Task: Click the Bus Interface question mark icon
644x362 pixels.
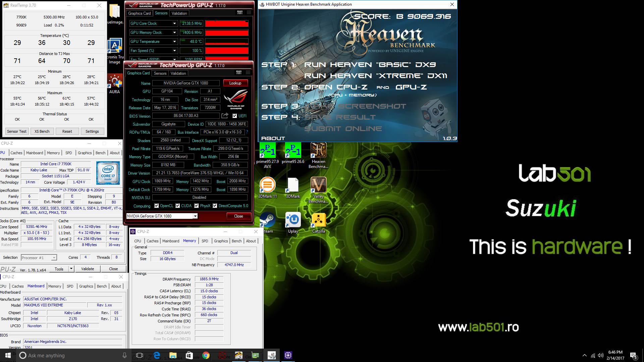Action: point(247,132)
